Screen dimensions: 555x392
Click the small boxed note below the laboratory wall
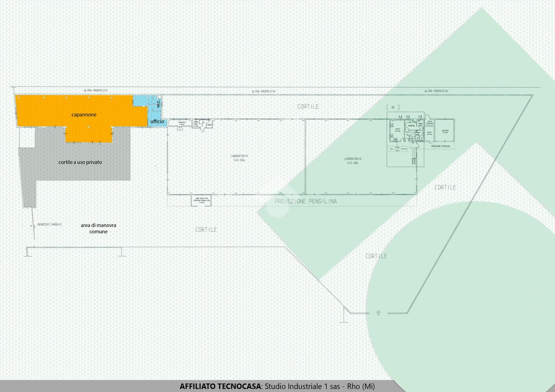click(x=202, y=200)
